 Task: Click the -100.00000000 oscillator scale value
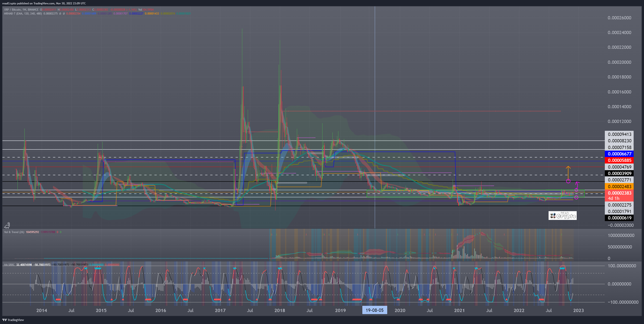click(x=623, y=302)
